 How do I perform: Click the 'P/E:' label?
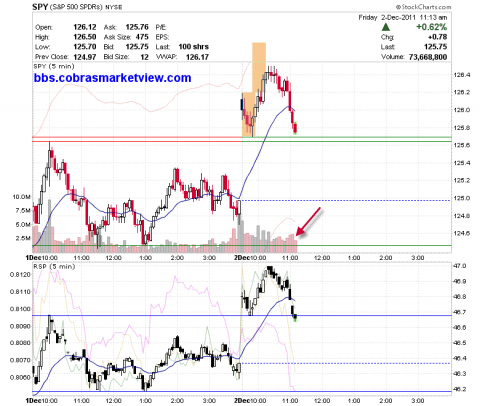pyautogui.click(x=161, y=27)
